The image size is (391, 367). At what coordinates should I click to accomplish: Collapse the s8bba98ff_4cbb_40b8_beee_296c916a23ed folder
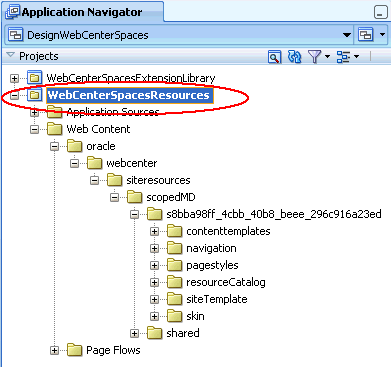[x=134, y=215]
